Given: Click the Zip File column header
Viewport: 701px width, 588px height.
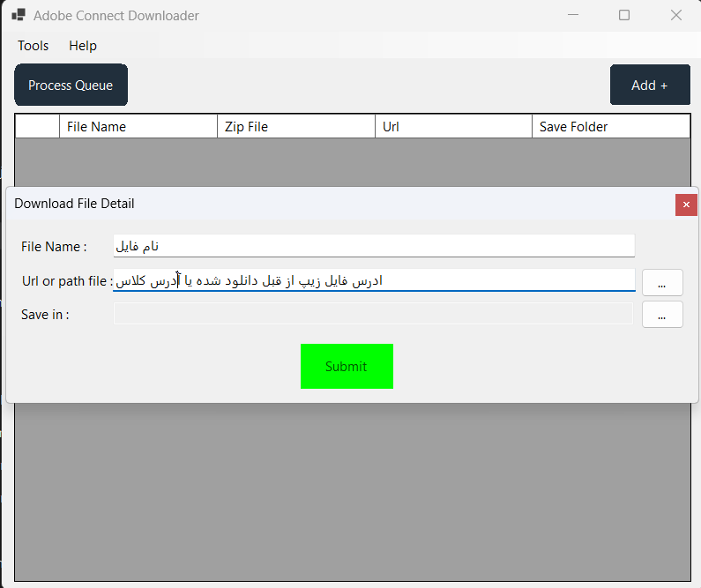Looking at the screenshot, I should click(x=296, y=127).
